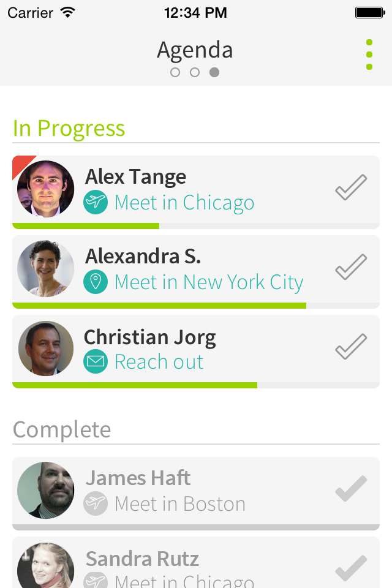The height and width of the screenshot is (588, 392).
Task: Tap the Wi-Fi signal icon in status bar
Action: click(68, 12)
